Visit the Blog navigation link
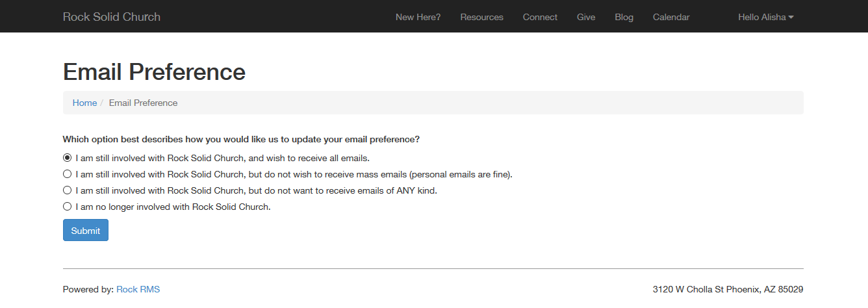The width and height of the screenshot is (868, 308). coord(624,17)
